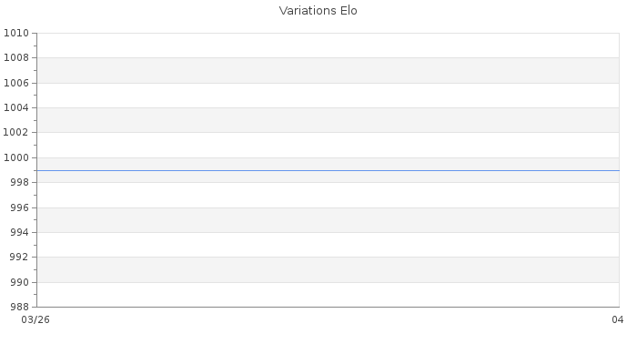Select the 992 y-axis label

click(x=19, y=257)
